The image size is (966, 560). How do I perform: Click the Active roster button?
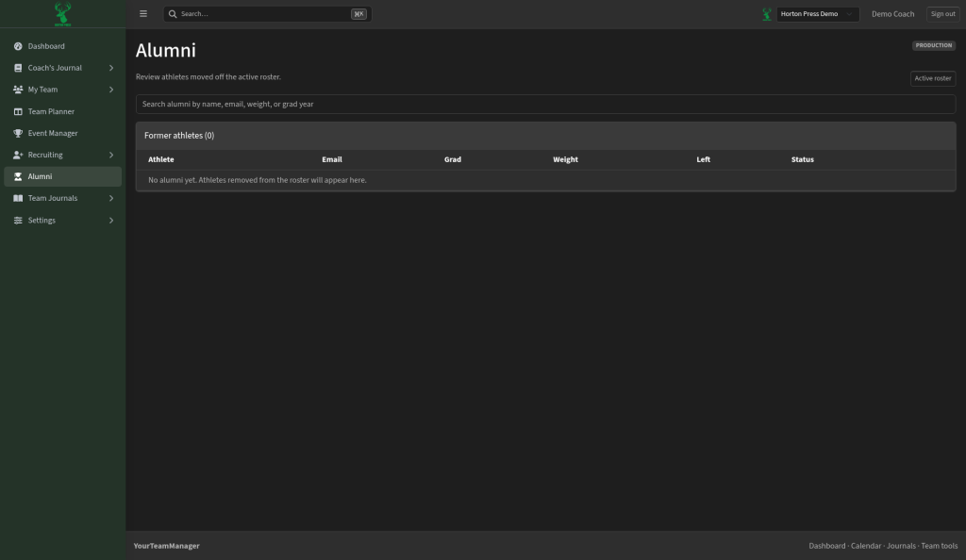[933, 78]
